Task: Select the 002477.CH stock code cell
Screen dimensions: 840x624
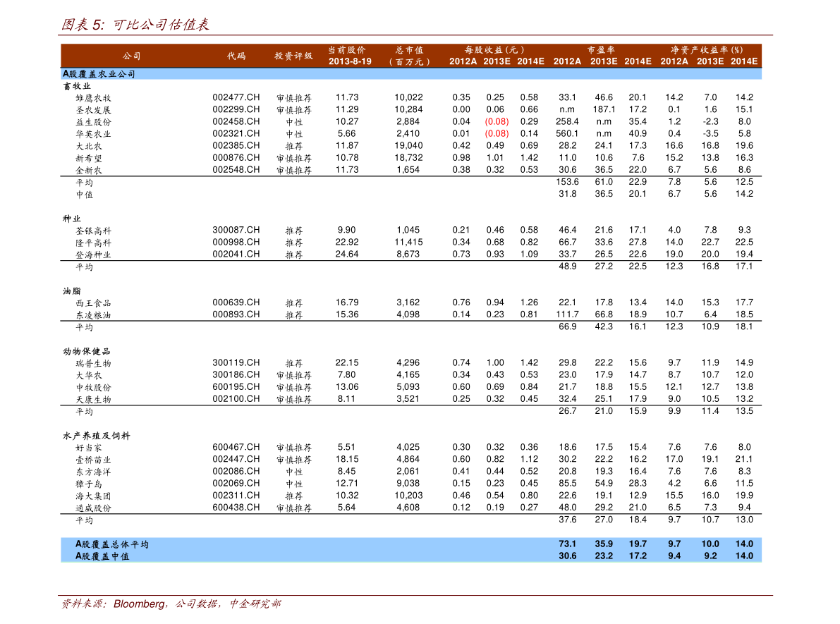Action: pyautogui.click(x=236, y=97)
